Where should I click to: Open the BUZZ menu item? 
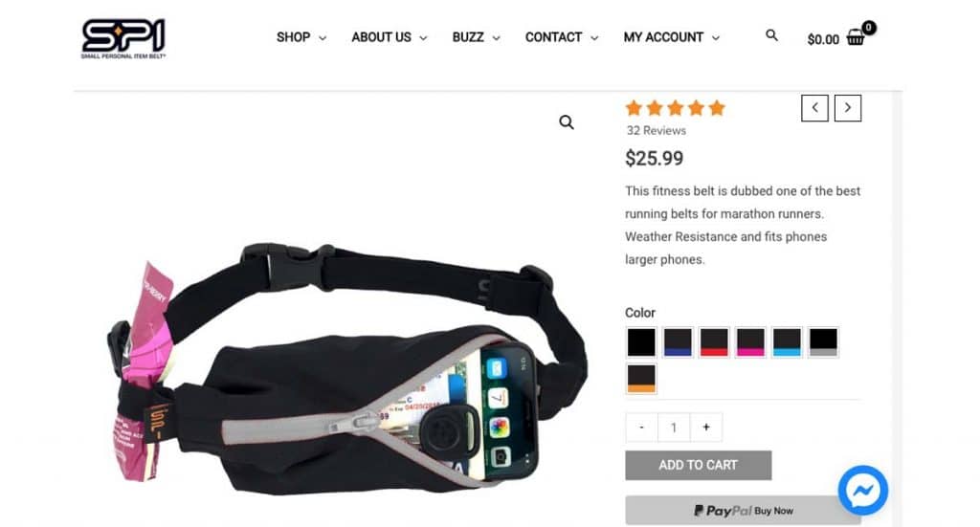click(x=476, y=37)
